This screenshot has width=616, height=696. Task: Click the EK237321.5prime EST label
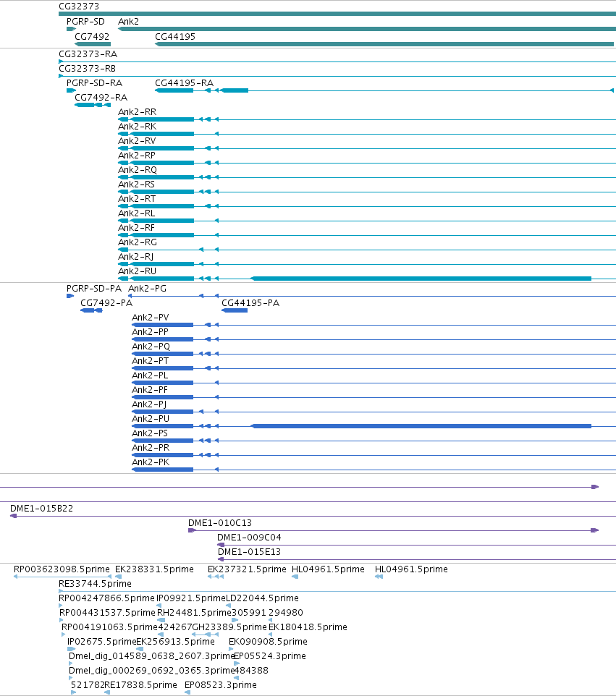pos(247,569)
